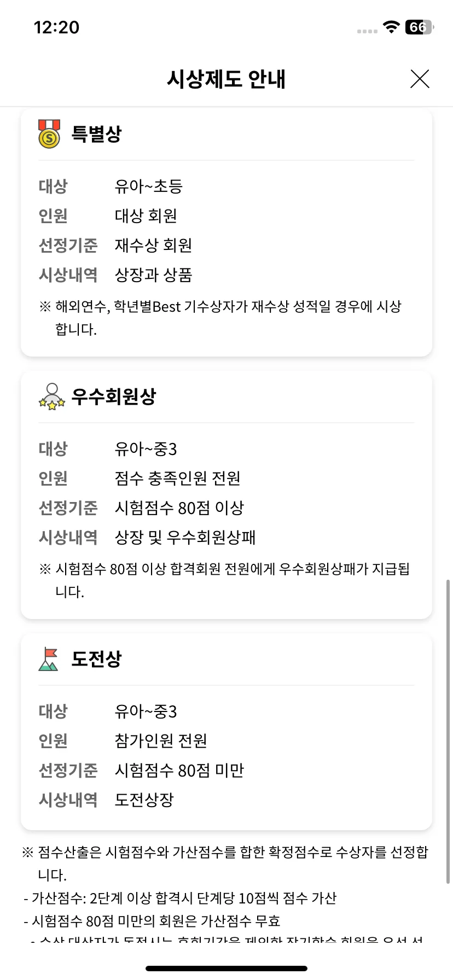Tap the 시험점수 80점 이상 criterion text
Viewport: 453px width, 980px height.
click(x=179, y=507)
